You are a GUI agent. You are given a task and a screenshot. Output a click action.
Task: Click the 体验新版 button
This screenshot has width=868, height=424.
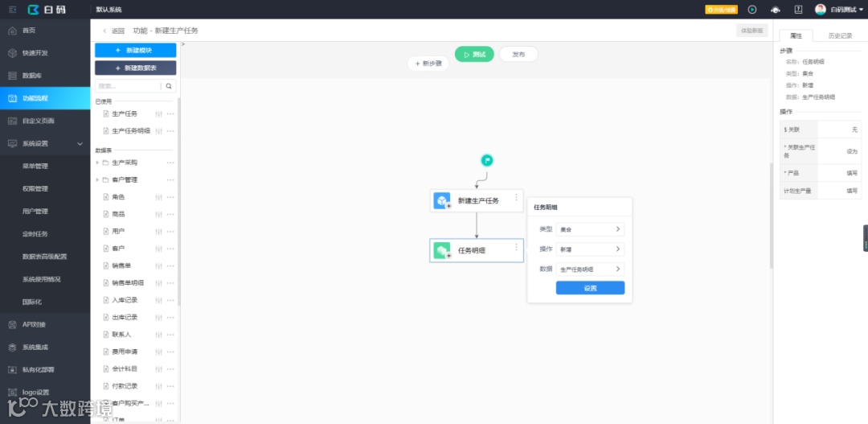coord(751,31)
